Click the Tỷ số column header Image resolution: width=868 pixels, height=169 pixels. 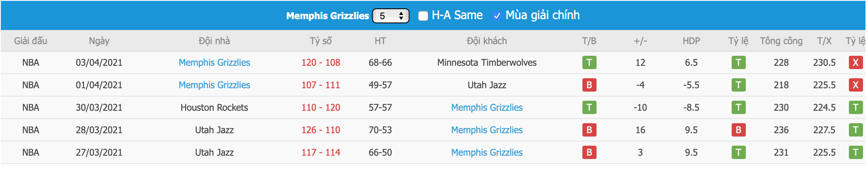tap(321, 41)
